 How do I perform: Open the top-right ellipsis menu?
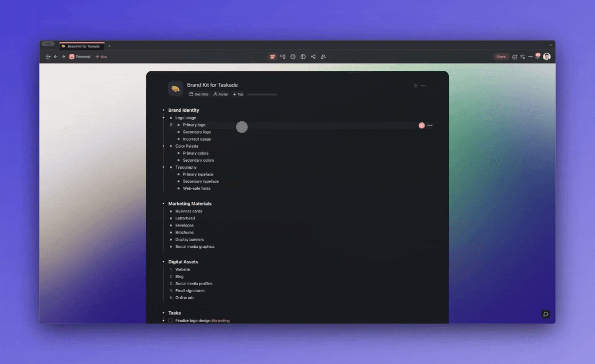423,85
